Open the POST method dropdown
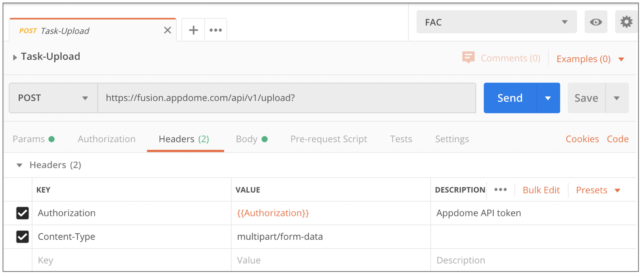Image resolution: width=644 pixels, height=277 pixels. pyautogui.click(x=53, y=98)
